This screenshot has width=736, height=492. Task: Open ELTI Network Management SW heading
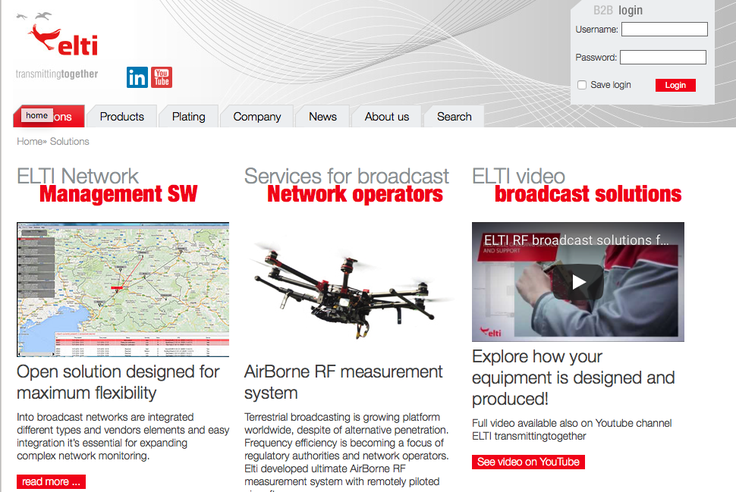click(x=107, y=185)
